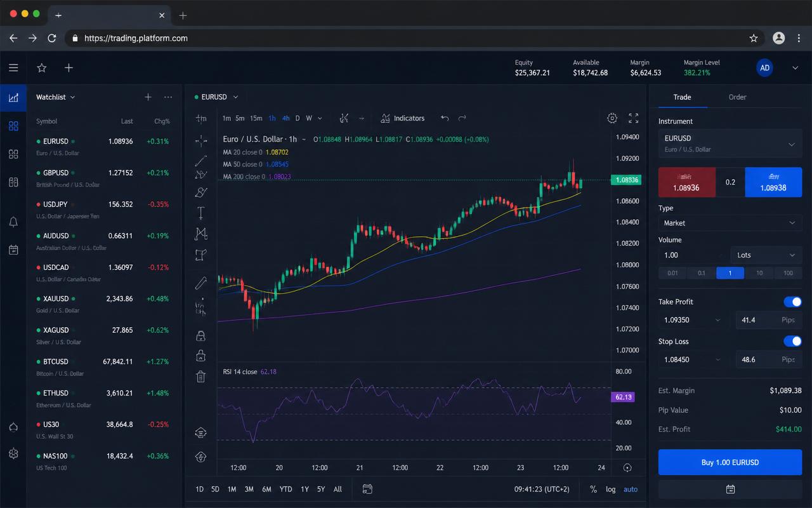Select the 15m timeframe

click(256, 118)
